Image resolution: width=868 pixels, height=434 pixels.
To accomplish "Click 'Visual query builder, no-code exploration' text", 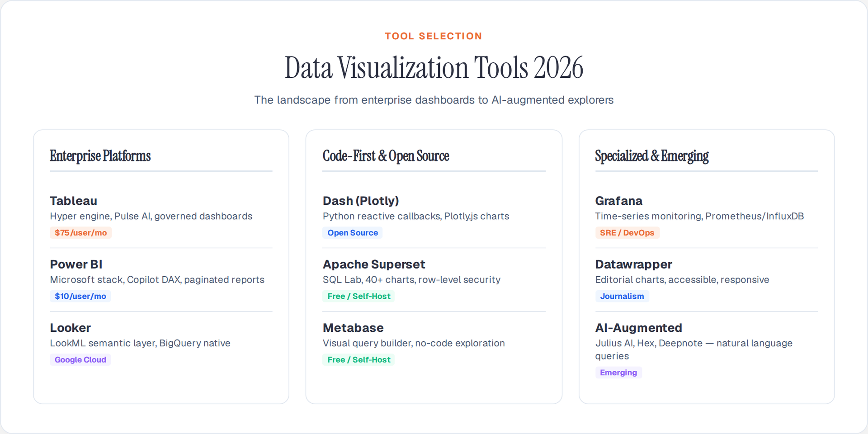I will 414,343.
